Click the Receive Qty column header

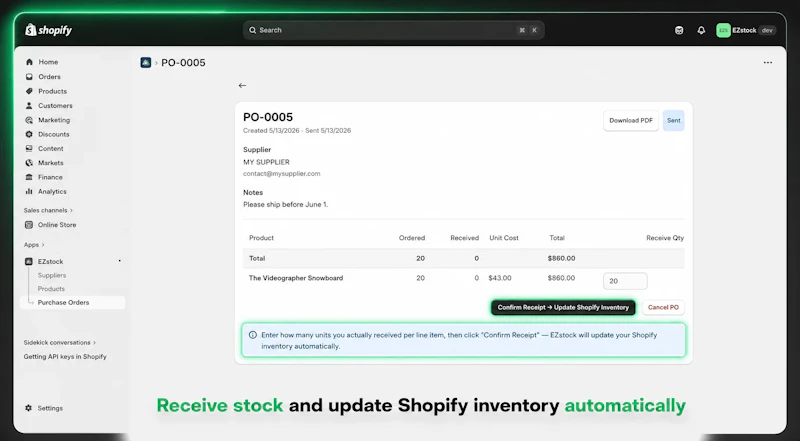click(665, 238)
